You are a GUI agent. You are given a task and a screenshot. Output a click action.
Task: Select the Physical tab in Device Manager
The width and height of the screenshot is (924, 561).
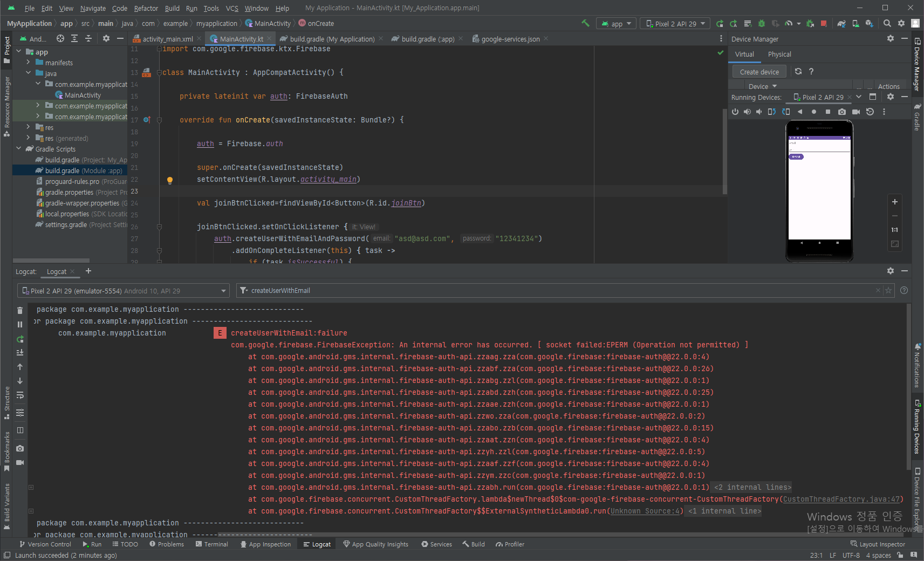pyautogui.click(x=779, y=54)
